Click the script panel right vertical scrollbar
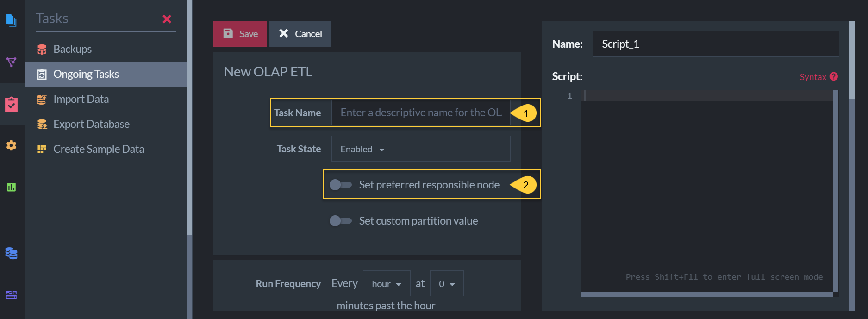 click(852, 60)
